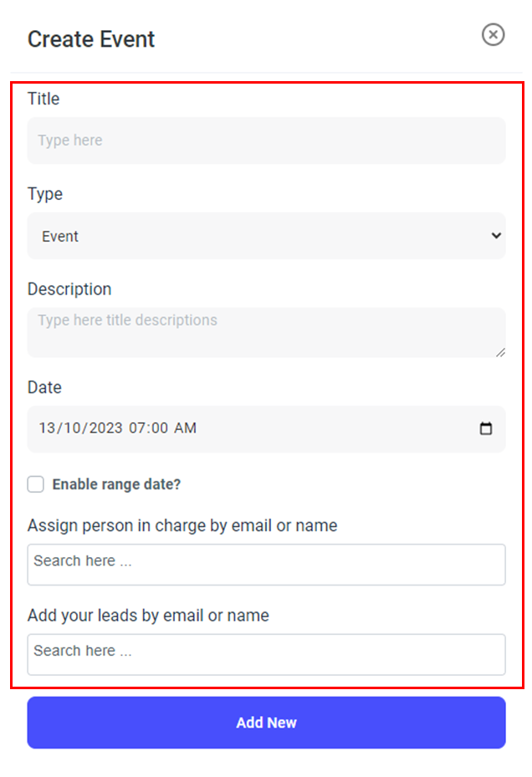This screenshot has width=532, height=777.
Task: Click the leads search box
Action: click(x=266, y=654)
